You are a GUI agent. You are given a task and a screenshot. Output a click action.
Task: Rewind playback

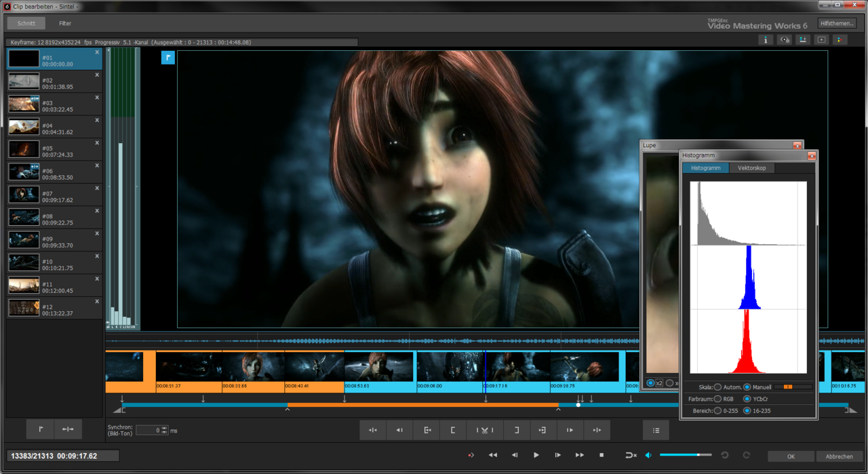[493, 455]
